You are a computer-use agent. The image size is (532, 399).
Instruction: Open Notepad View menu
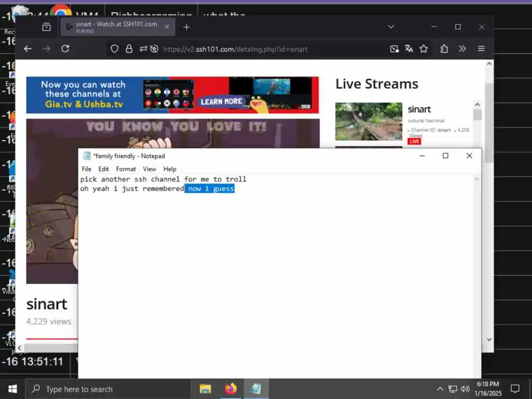coord(149,169)
